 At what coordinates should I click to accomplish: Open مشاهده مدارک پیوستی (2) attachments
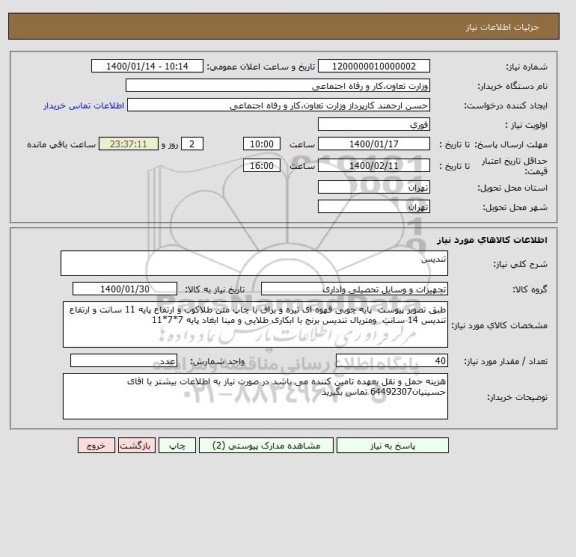pos(266,445)
